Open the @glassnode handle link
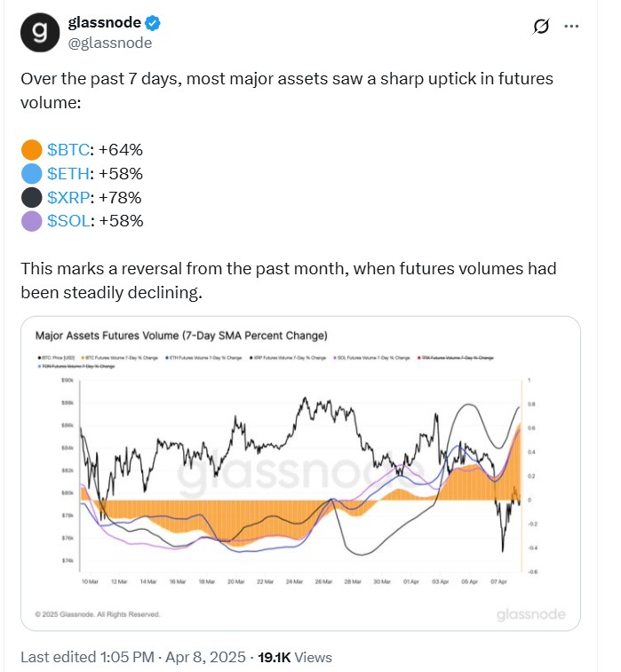Viewport: 621px width, 672px height. [x=110, y=43]
